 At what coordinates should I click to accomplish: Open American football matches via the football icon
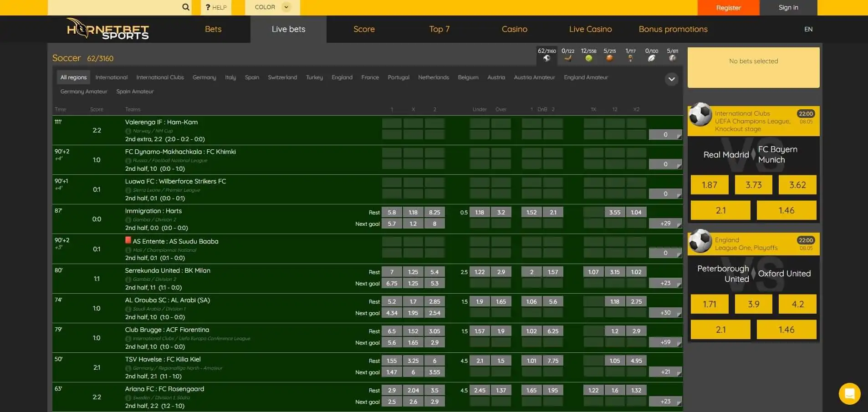click(x=652, y=58)
